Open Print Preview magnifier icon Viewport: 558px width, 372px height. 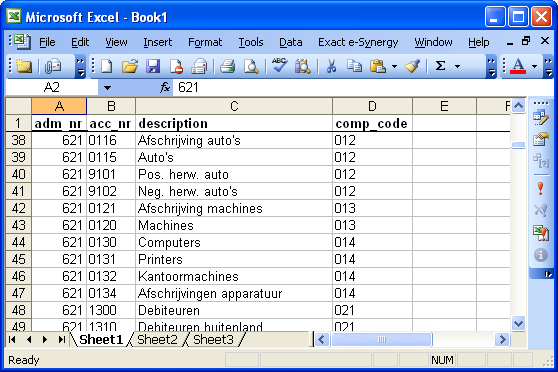(x=251, y=66)
